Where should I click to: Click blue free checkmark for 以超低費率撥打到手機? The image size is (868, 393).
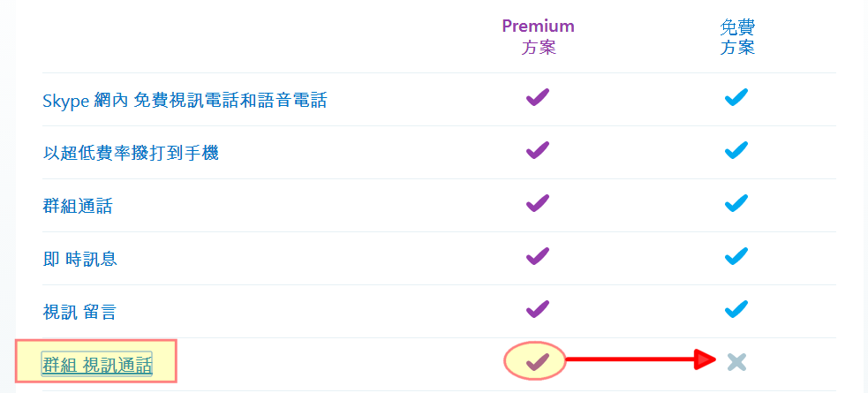[736, 150]
